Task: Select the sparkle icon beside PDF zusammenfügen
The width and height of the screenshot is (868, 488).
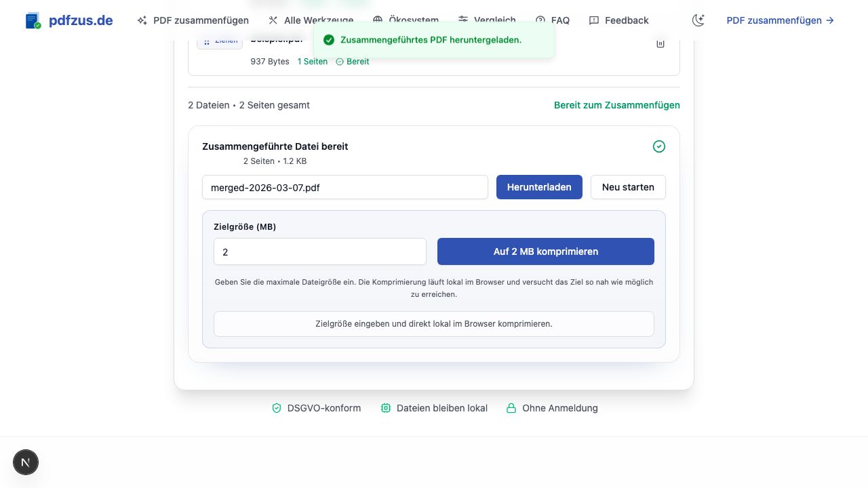Action: (142, 20)
